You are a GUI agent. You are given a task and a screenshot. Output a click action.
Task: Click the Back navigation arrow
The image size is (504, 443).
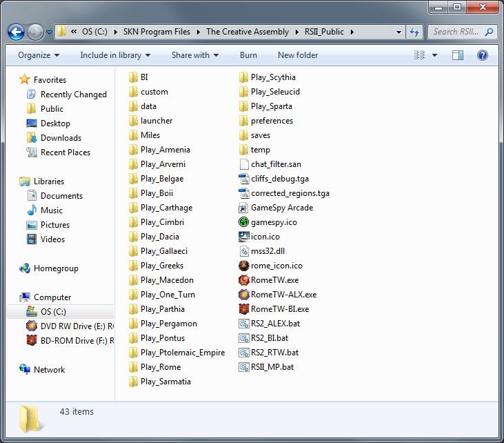pyautogui.click(x=17, y=32)
